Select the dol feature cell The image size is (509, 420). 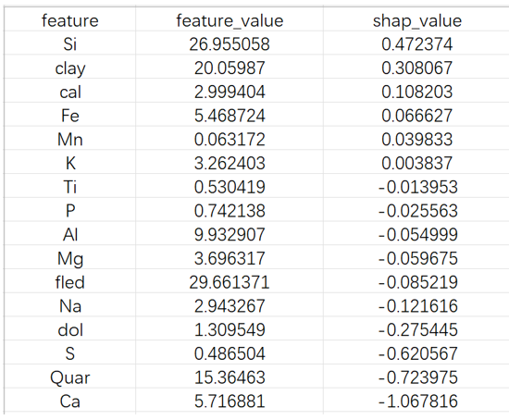[69, 329]
